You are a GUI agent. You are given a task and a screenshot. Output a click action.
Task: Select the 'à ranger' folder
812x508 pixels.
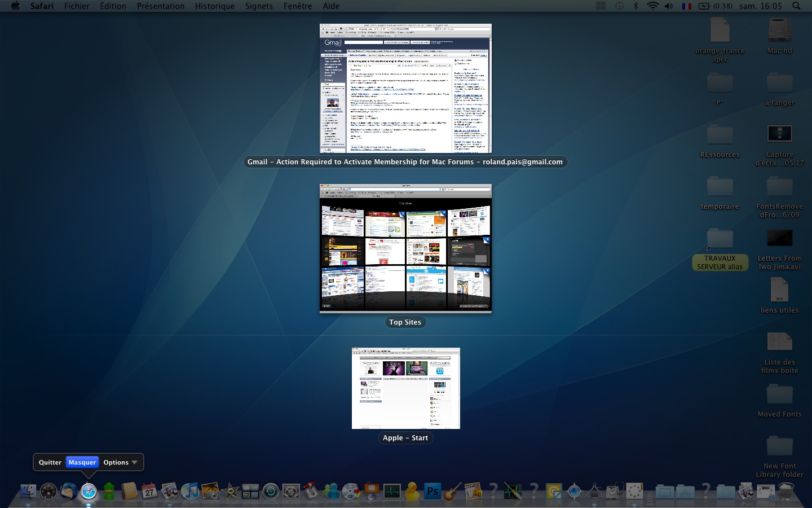tap(780, 89)
